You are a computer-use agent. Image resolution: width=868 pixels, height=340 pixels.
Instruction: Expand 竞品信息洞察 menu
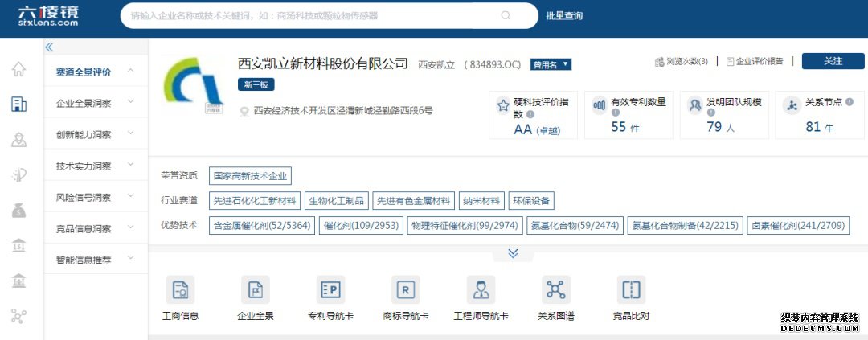(x=95, y=227)
